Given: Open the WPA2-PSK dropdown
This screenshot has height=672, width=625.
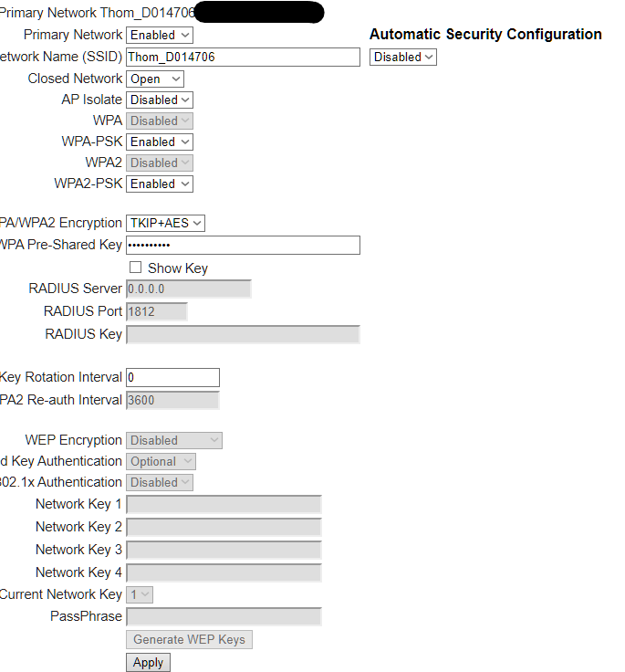Looking at the screenshot, I should (x=160, y=184).
